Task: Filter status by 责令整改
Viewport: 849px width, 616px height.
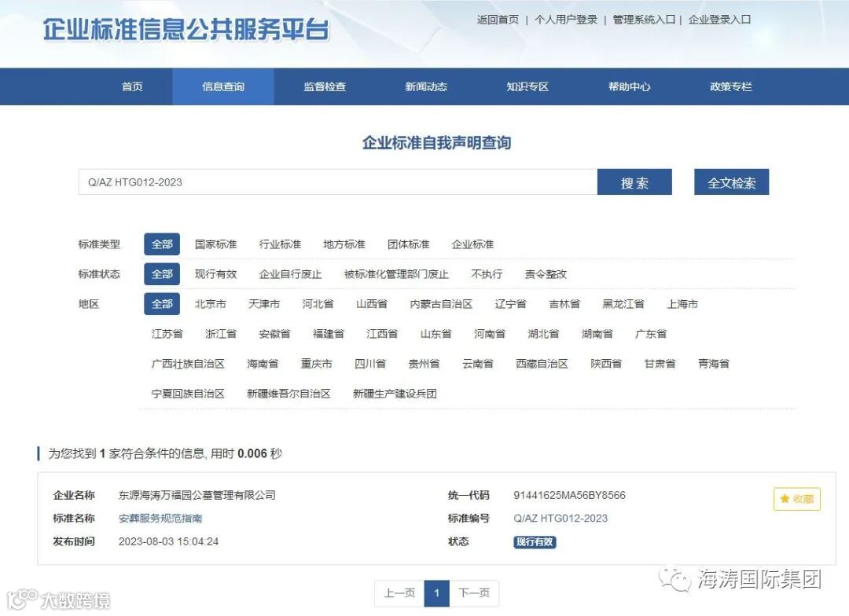Action: pyautogui.click(x=546, y=274)
